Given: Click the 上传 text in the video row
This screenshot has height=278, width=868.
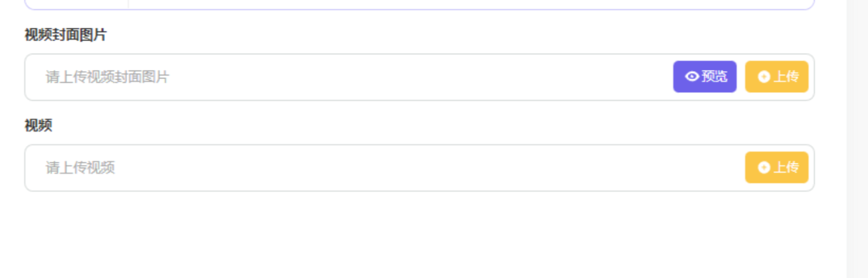Looking at the screenshot, I should coord(786,168).
